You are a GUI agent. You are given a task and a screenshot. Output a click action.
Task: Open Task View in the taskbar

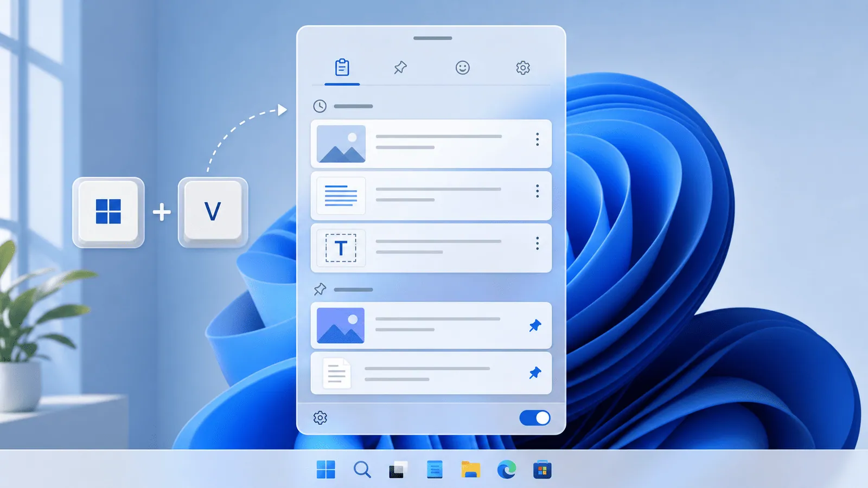pyautogui.click(x=398, y=470)
